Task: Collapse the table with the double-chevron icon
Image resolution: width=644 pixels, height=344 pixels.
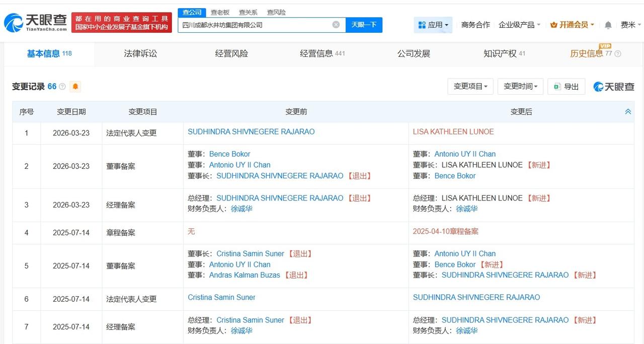Action: tap(628, 112)
